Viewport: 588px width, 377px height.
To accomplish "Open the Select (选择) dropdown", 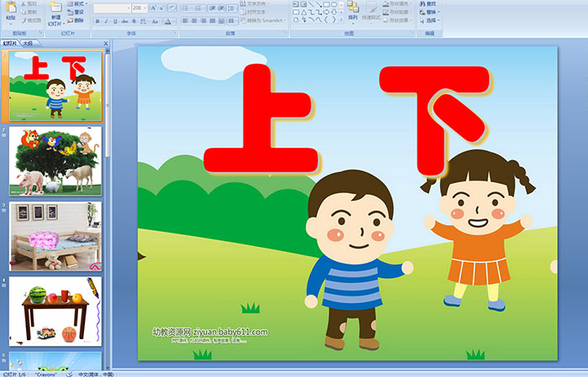I will 429,20.
